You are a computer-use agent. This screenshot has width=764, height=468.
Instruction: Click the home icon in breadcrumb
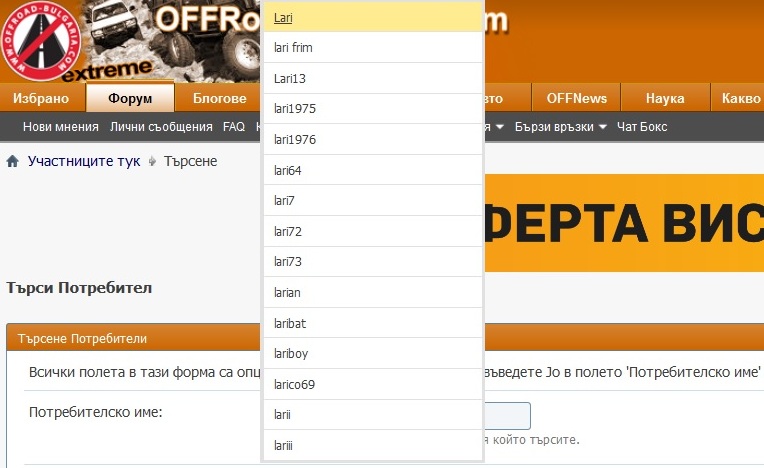click(13, 161)
